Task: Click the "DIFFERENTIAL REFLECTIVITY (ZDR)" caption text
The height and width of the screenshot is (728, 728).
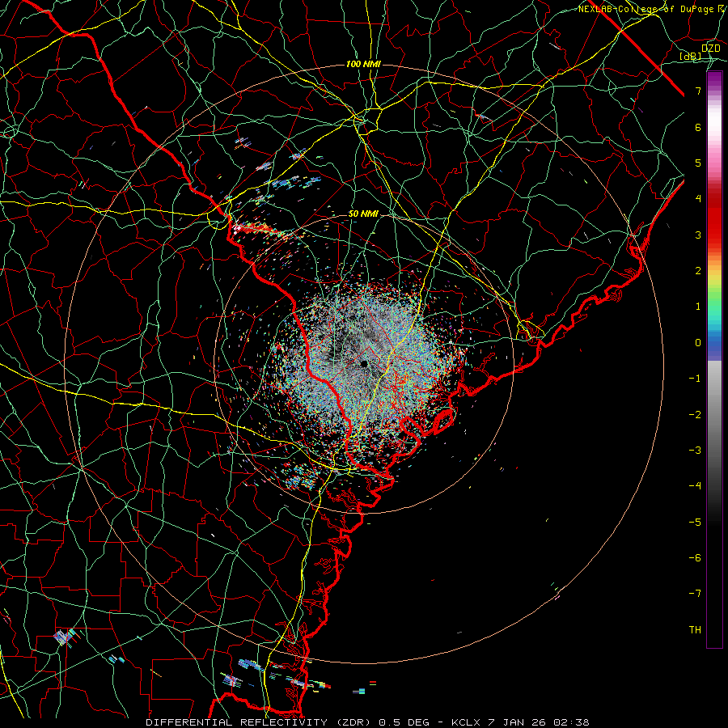Action: click(260, 722)
